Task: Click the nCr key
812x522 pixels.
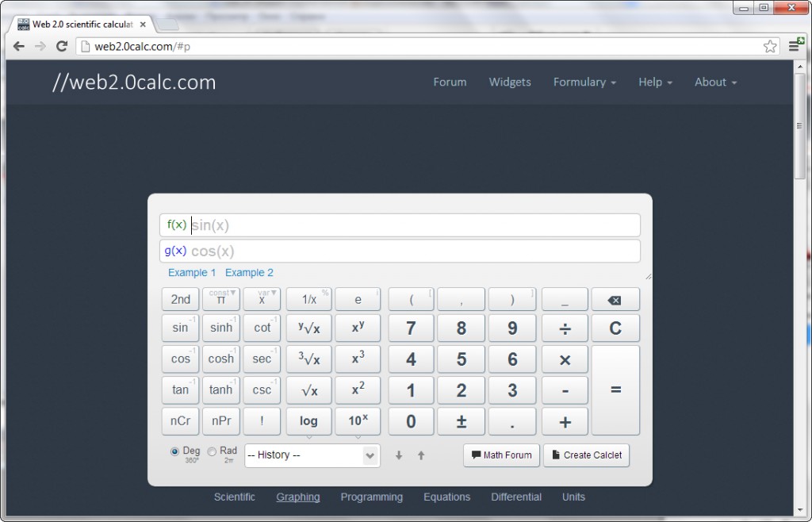Action: tap(180, 421)
